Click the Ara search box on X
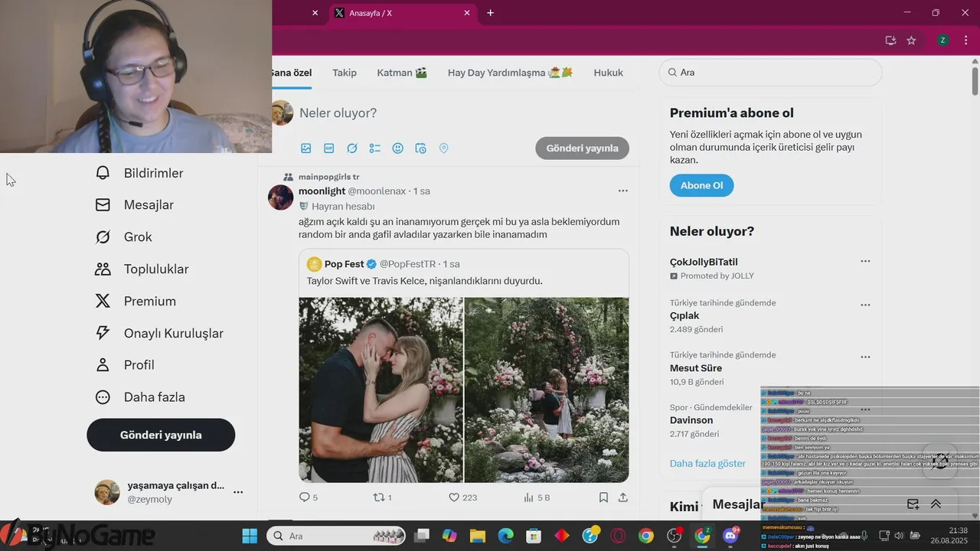This screenshot has width=980, height=551. [x=770, y=72]
